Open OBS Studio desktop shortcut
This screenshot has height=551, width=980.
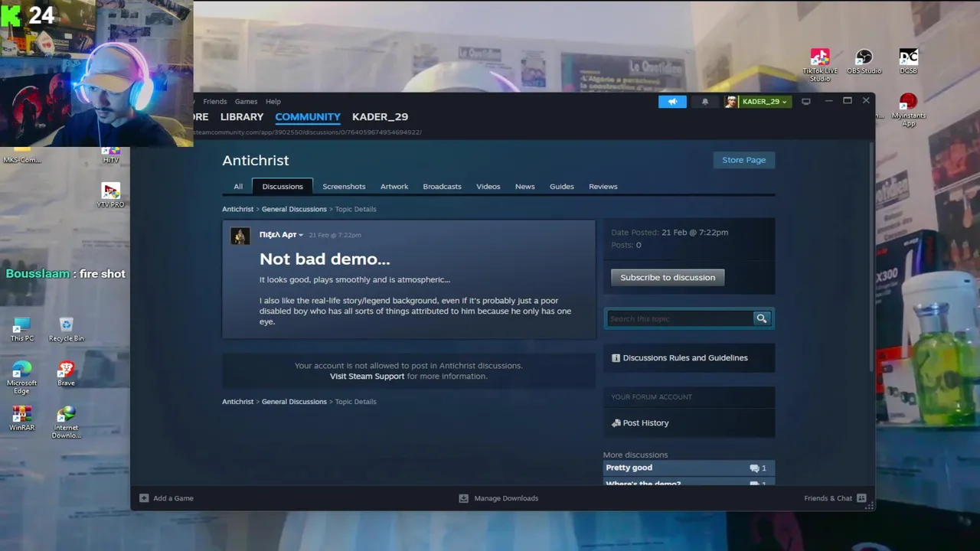pos(864,61)
